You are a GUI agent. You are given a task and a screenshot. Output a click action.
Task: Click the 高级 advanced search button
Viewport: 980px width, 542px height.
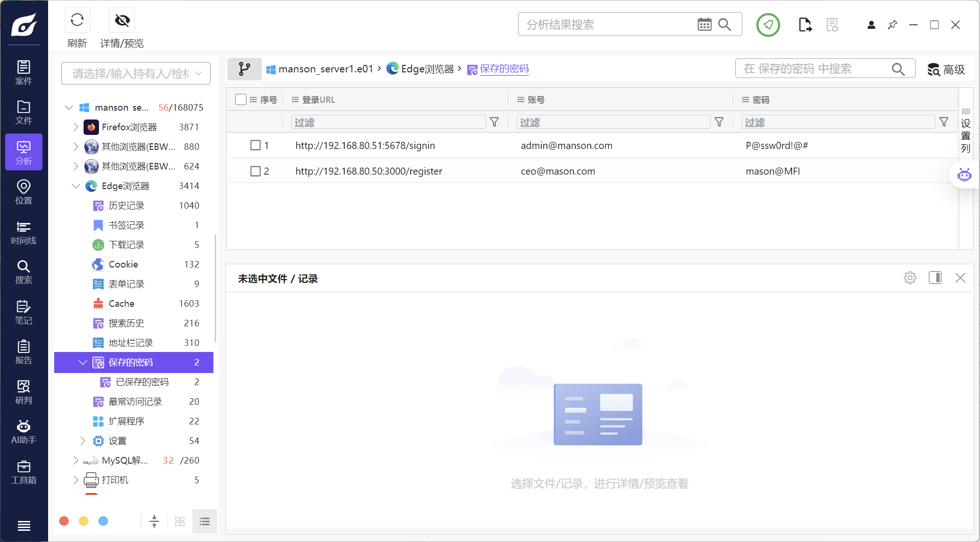(x=946, y=70)
